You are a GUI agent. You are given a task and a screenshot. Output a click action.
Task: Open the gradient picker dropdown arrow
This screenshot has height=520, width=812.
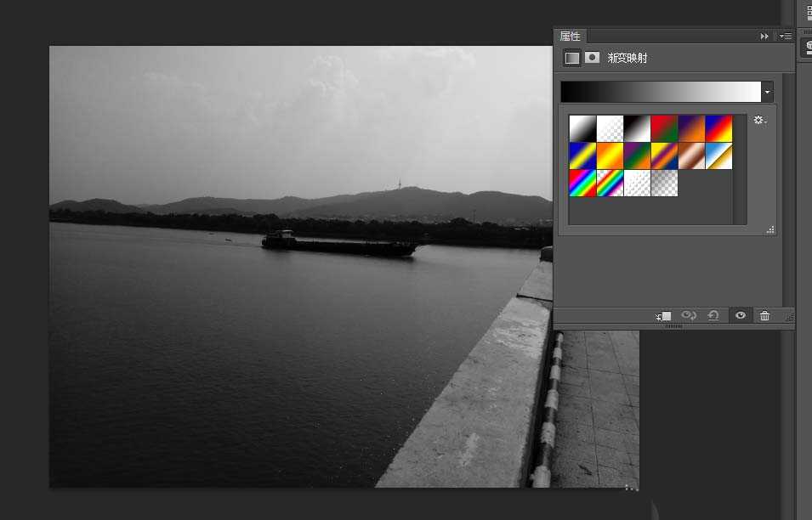[x=768, y=92]
